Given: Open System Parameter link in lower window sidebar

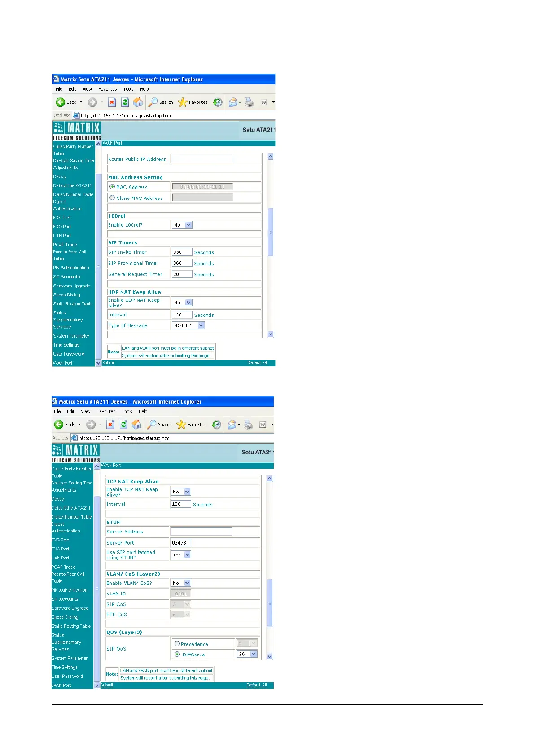Looking at the screenshot, I should pyautogui.click(x=70, y=659).
